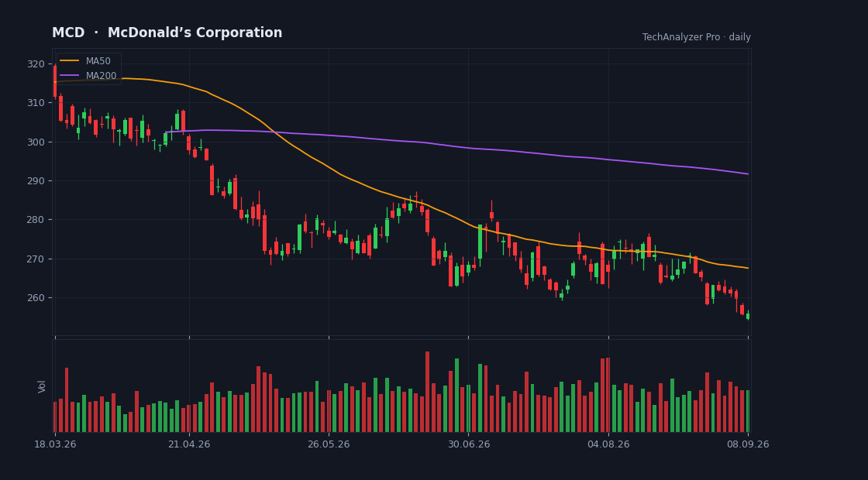Click the first red candlestick near 320
Viewport: 868px width, 480px height.
[55, 81]
